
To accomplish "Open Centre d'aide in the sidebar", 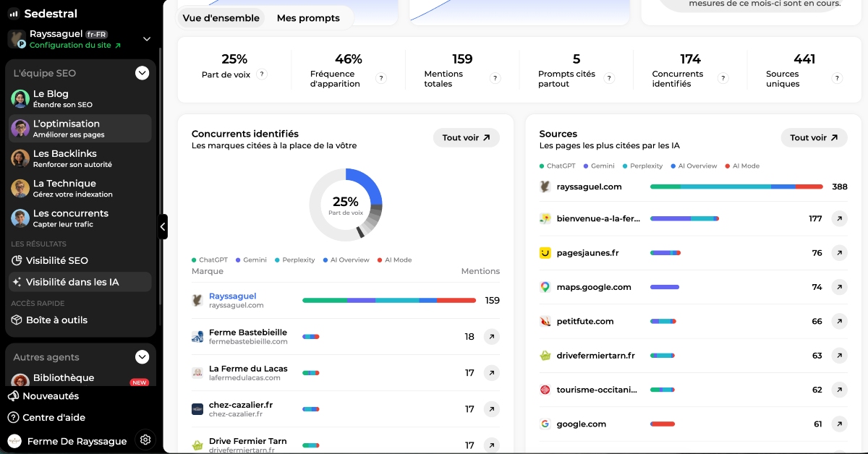I will 46,417.
